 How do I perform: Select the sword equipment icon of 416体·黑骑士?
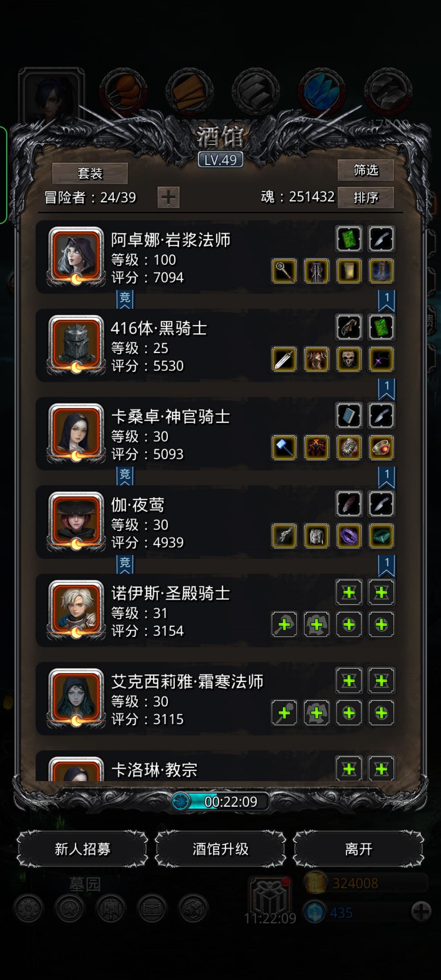pyautogui.click(x=284, y=359)
